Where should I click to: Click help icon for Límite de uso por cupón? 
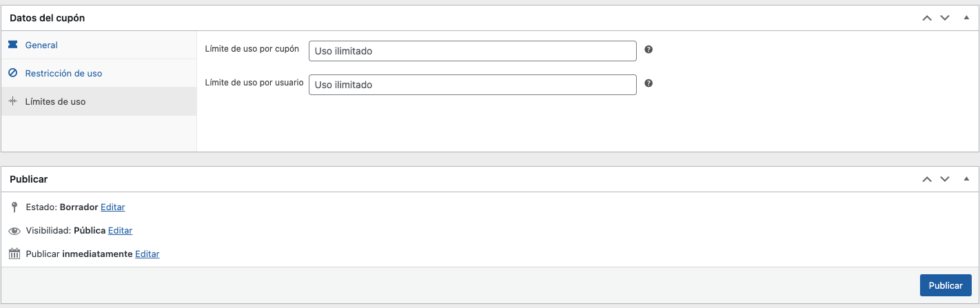pyautogui.click(x=649, y=50)
